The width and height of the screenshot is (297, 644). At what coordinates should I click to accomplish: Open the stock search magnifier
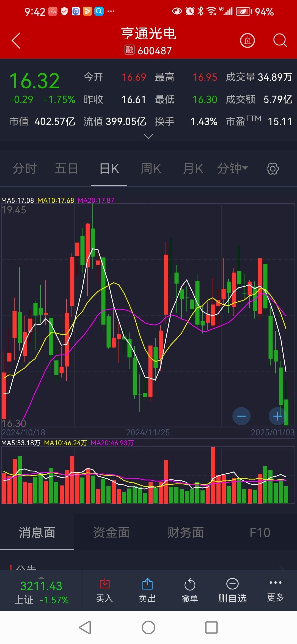click(280, 41)
